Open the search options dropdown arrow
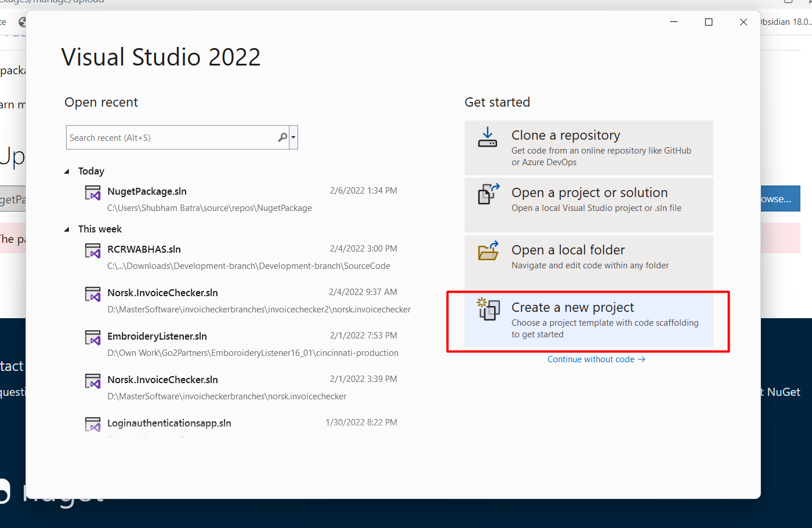The image size is (812, 528). 293,137
